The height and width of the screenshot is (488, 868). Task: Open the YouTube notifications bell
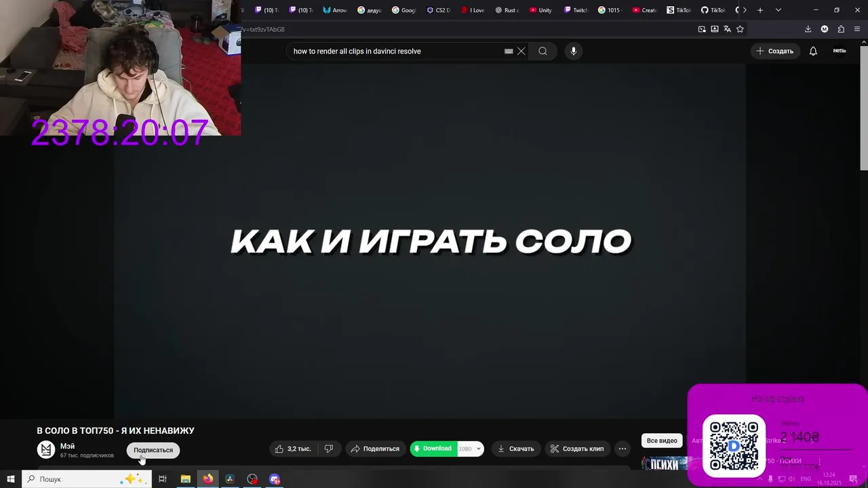click(x=813, y=52)
